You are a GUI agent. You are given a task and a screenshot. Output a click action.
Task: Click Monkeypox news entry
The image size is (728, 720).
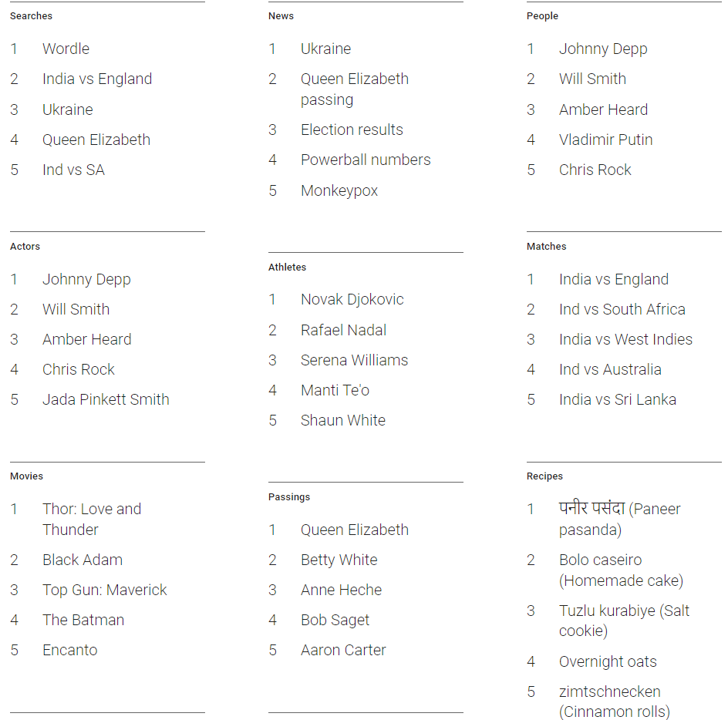339,191
